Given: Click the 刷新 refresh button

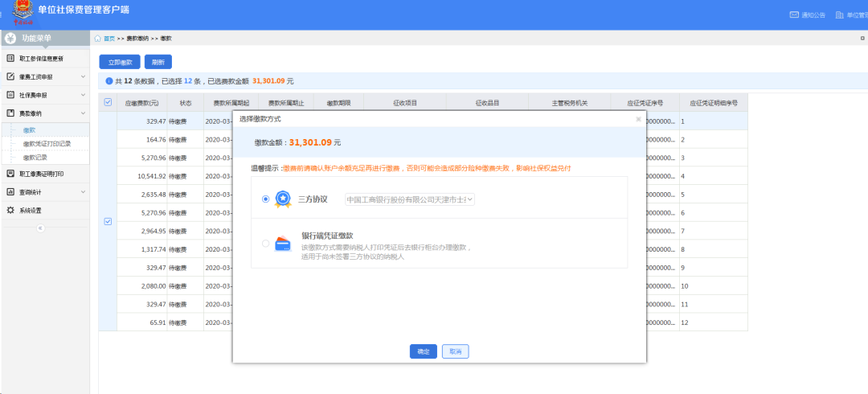Looking at the screenshot, I should click(x=158, y=62).
